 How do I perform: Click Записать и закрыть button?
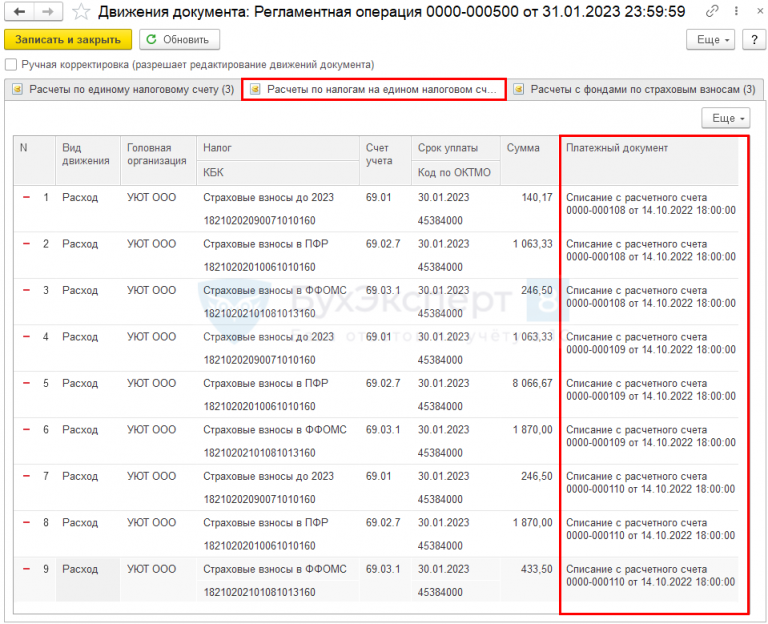[68, 40]
